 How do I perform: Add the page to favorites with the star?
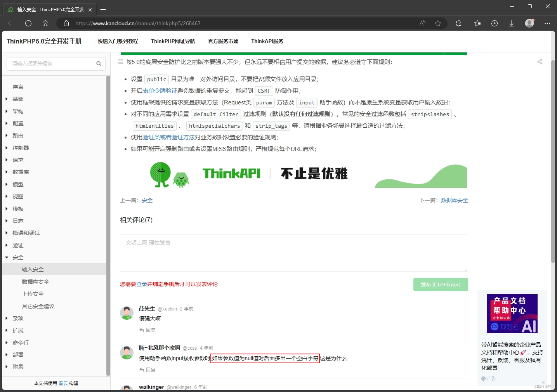click(438, 23)
